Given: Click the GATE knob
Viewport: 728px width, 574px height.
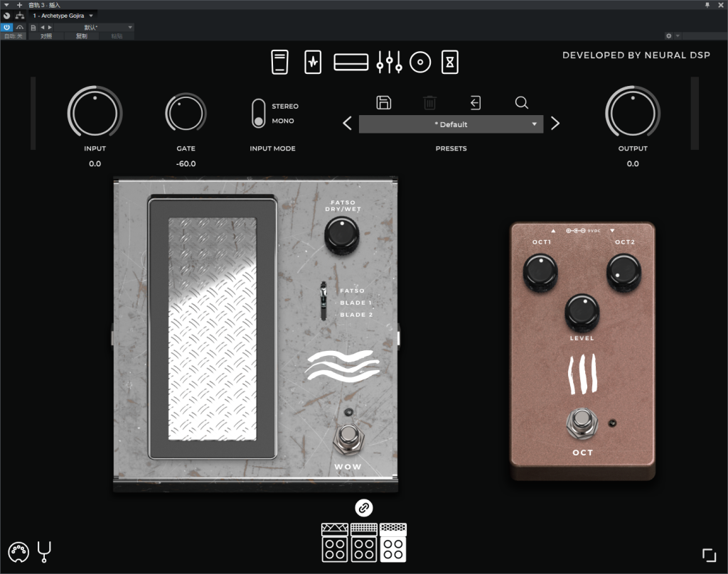Looking at the screenshot, I should click(186, 113).
